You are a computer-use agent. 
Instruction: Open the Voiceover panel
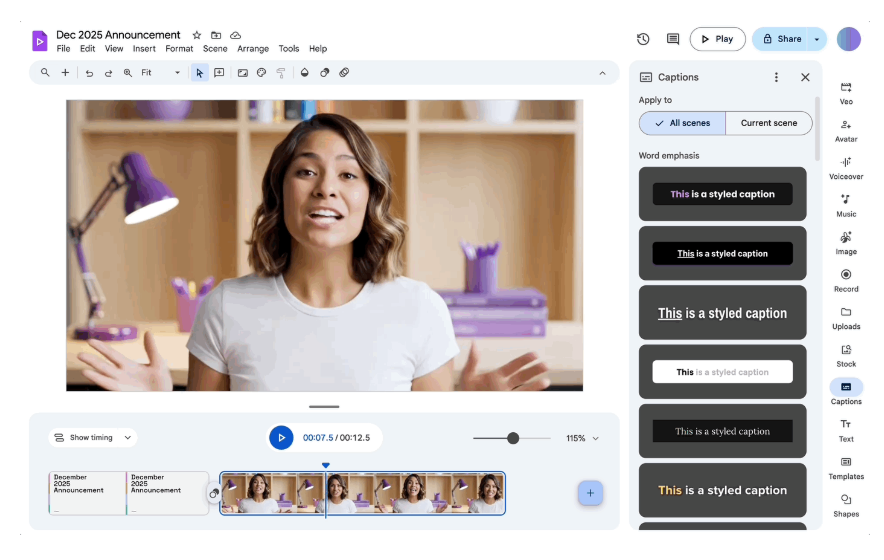click(x=846, y=168)
